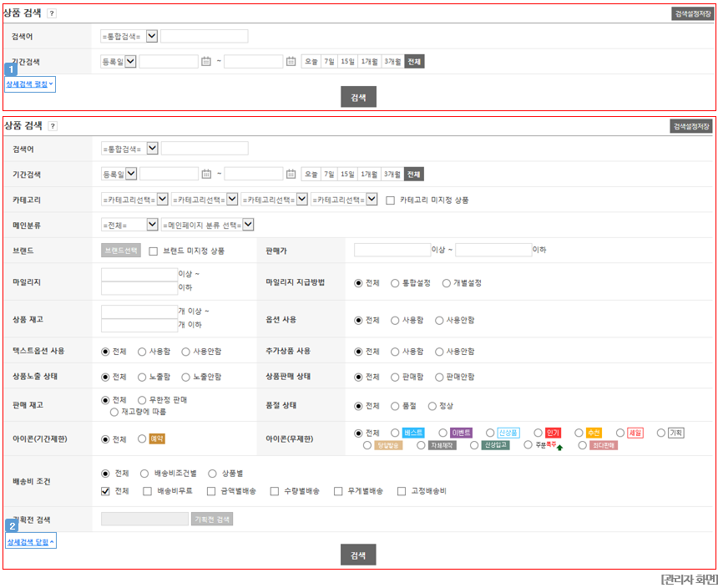
Task: Pick the 세일 icon badge
Action: point(635,433)
